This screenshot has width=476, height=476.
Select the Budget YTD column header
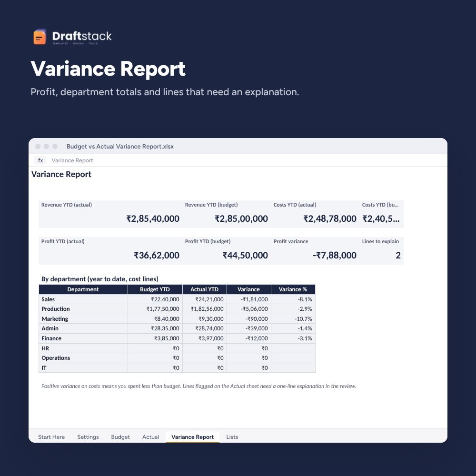tap(155, 289)
